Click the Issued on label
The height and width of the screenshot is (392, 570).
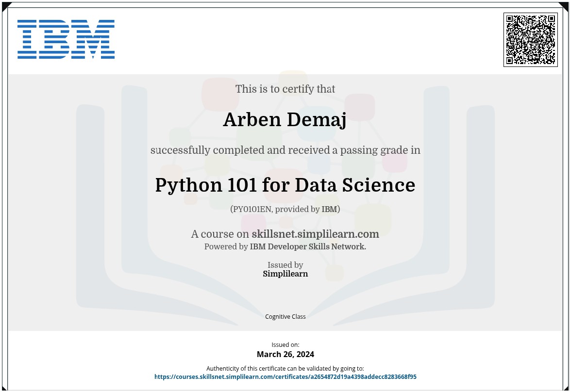[x=285, y=344]
